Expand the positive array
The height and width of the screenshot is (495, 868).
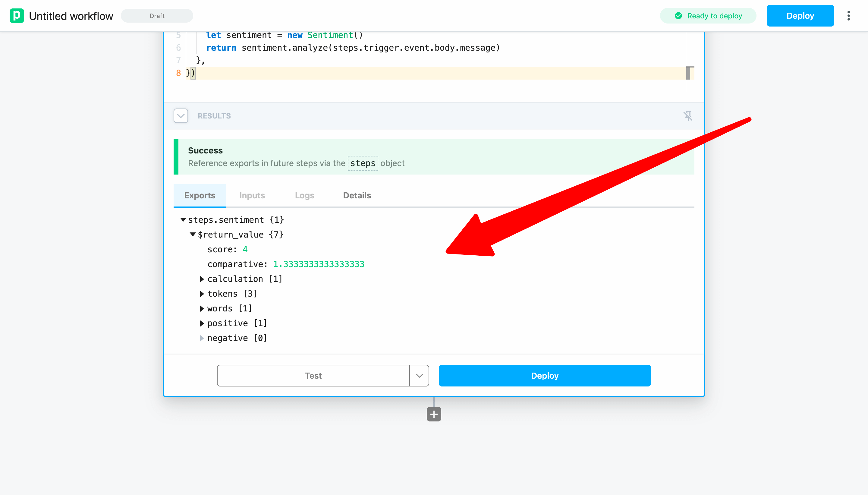(202, 323)
